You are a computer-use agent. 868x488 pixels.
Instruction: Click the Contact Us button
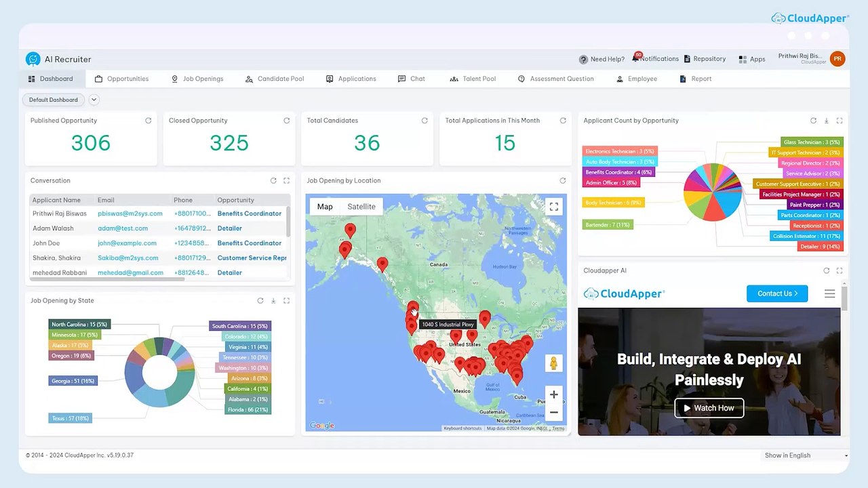point(777,293)
